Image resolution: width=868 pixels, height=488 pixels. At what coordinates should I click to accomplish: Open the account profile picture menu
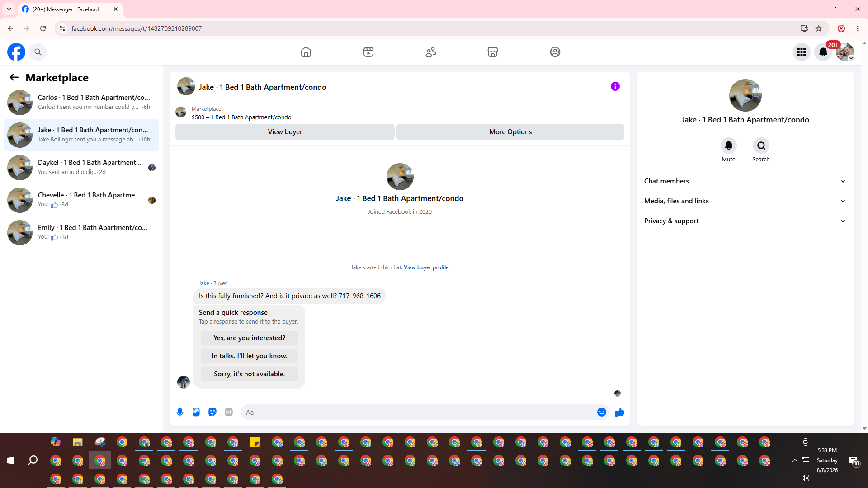pyautogui.click(x=845, y=52)
